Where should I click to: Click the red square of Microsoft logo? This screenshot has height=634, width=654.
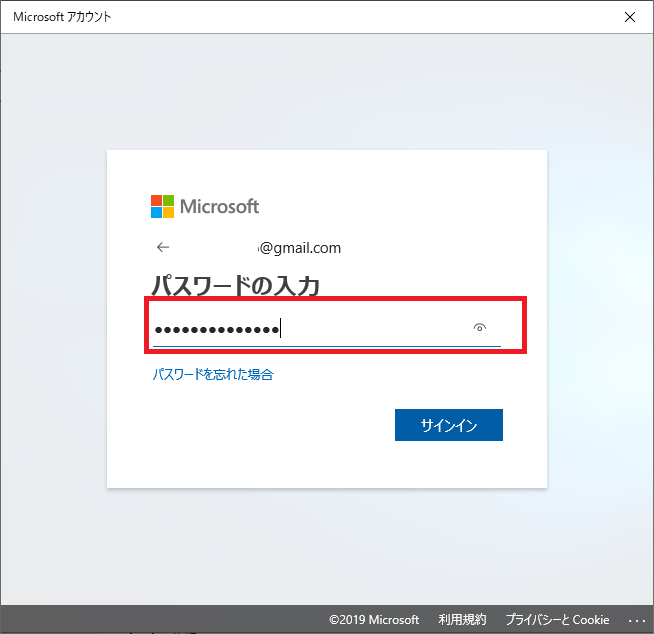(156, 200)
